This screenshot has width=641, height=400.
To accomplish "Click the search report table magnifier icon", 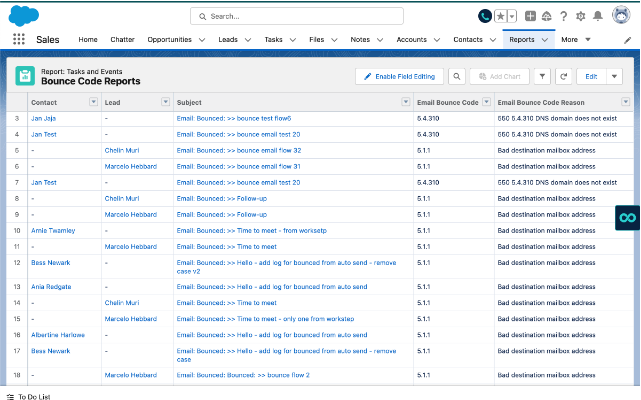I will 457,76.
